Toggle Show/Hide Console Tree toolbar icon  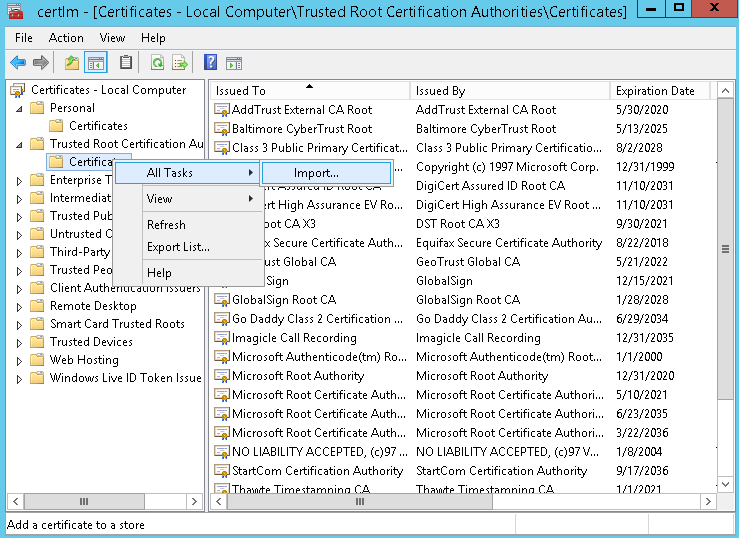(96, 63)
